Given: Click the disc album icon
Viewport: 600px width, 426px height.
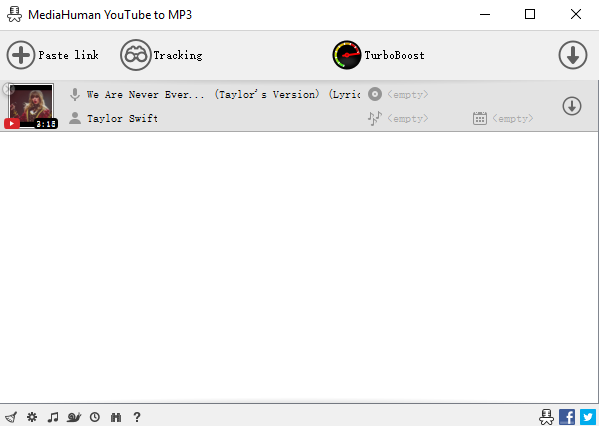Looking at the screenshot, I should [375, 94].
